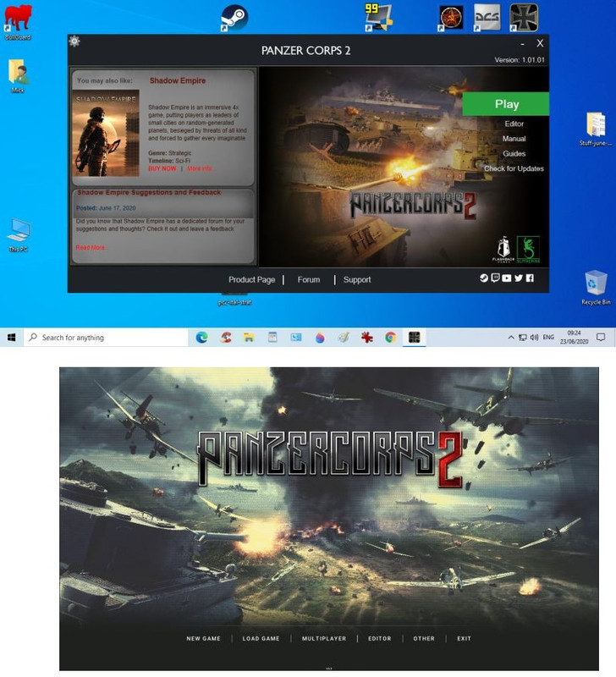Open the Twitch icon in launcher footer
Image resolution: width=616 pixels, height=677 pixels.
[496, 278]
